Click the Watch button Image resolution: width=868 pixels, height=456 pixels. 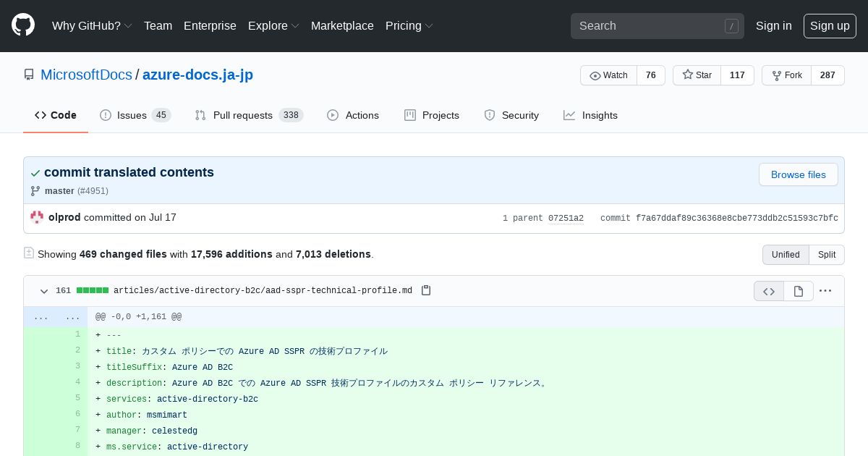(x=608, y=75)
